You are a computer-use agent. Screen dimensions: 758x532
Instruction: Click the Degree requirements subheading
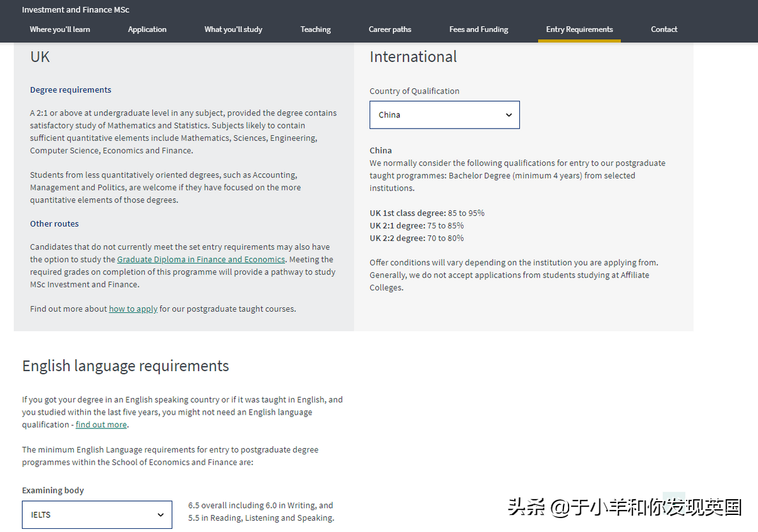(x=71, y=90)
